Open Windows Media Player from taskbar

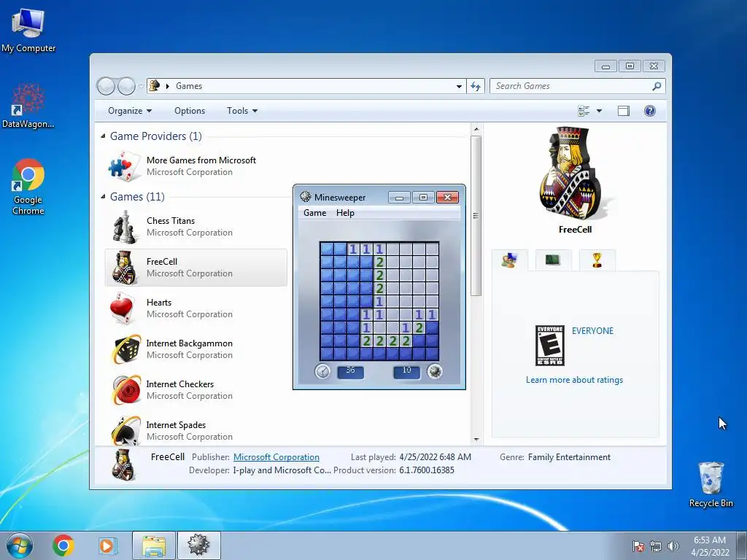click(107, 545)
